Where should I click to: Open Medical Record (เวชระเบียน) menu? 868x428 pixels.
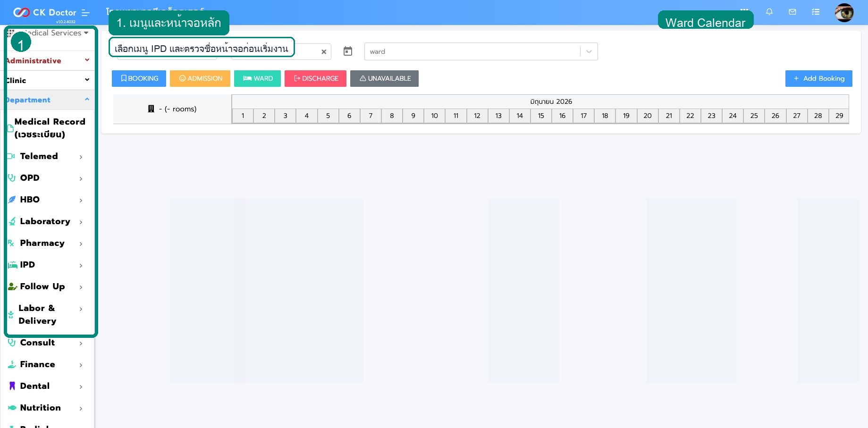tap(47, 128)
